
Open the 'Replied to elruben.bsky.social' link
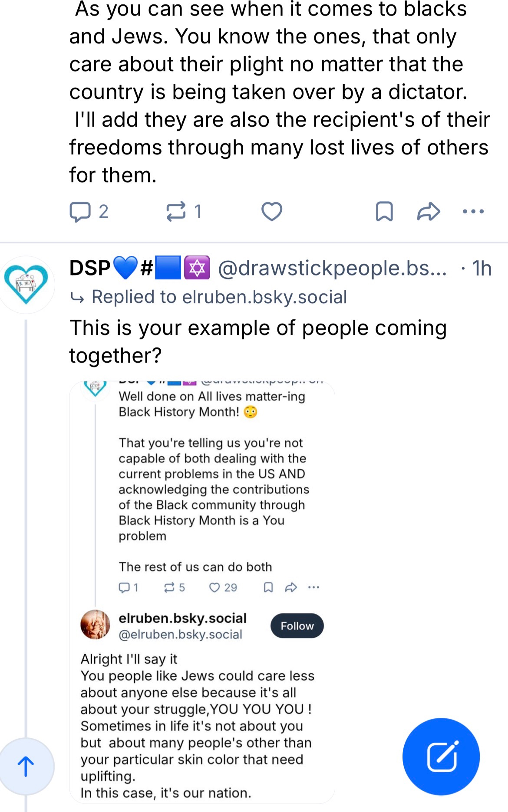pos(219,297)
